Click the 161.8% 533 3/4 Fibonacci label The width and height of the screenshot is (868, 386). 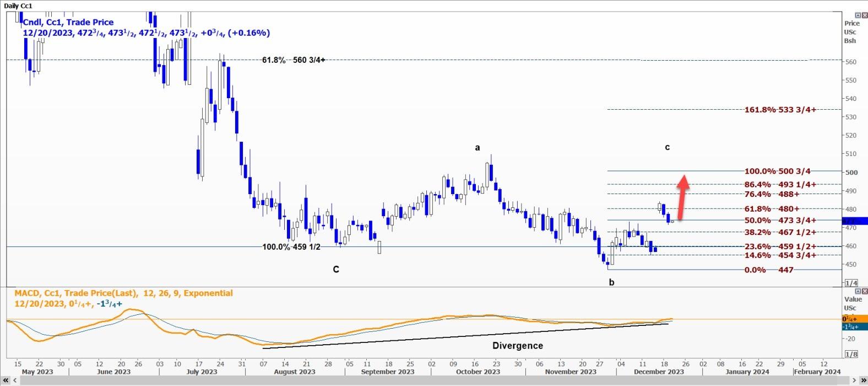[x=780, y=110]
